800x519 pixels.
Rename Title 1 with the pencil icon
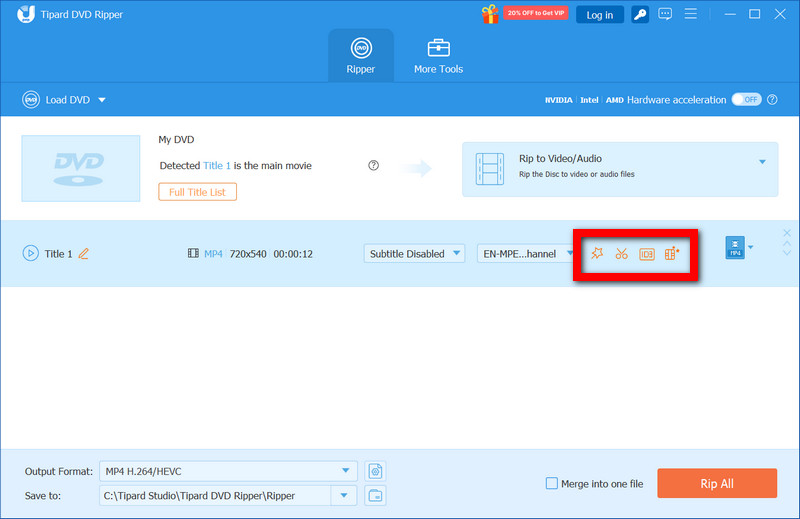click(84, 254)
